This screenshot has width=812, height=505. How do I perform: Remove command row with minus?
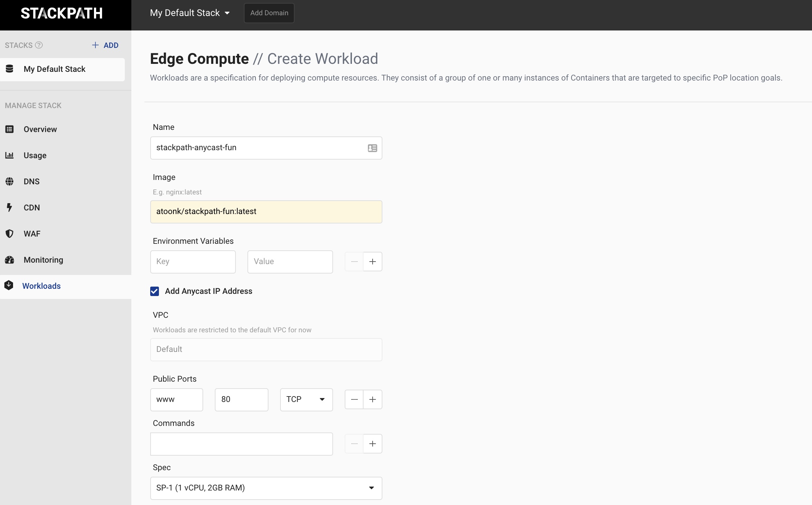354,444
